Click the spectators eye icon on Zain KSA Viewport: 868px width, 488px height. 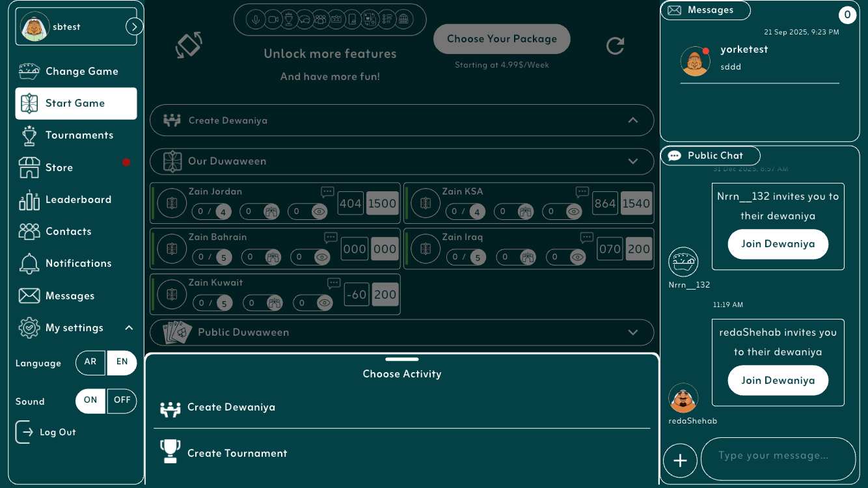tap(573, 211)
